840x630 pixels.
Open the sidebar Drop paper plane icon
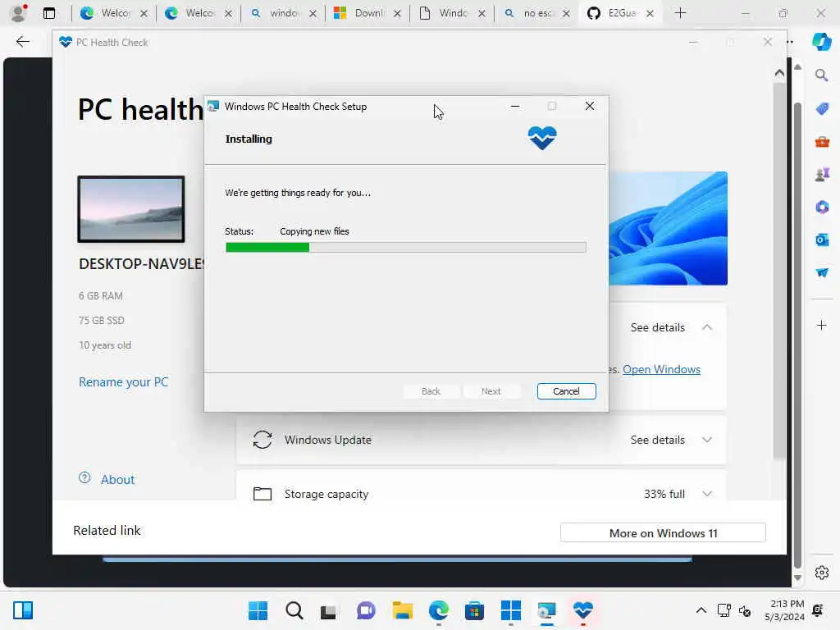822,272
